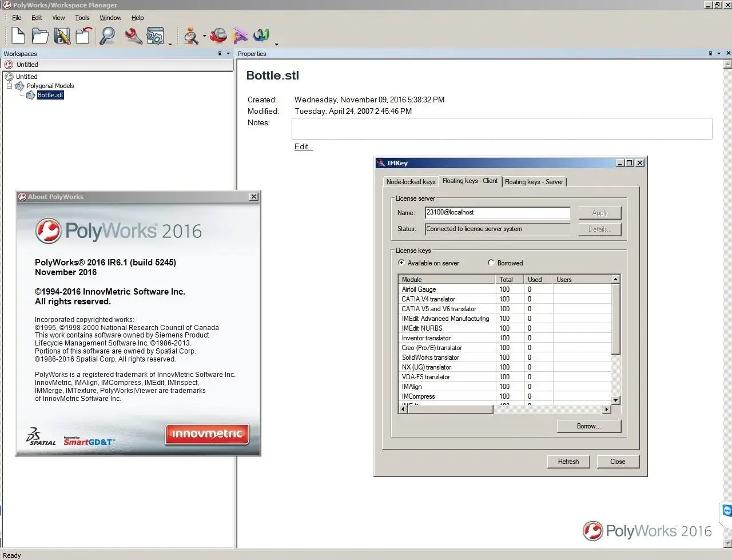Collapse the Polygonal Models tree node
732x560 pixels.
click(x=9, y=86)
